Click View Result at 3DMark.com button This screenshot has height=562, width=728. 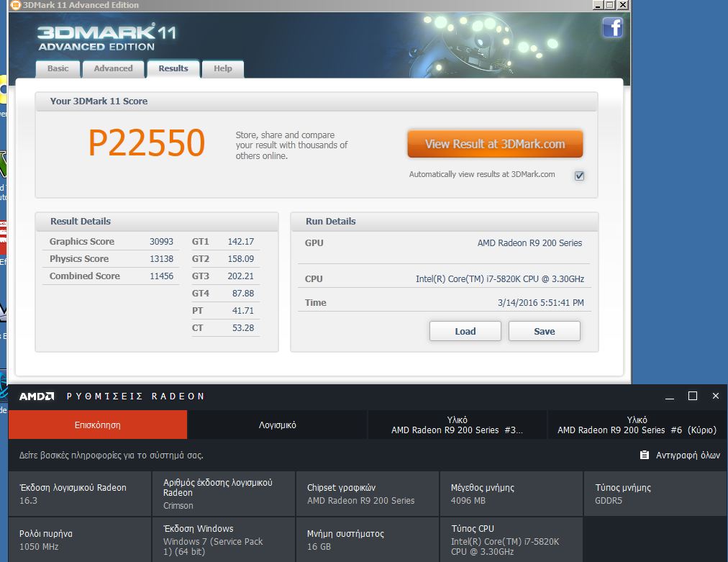[x=495, y=144]
